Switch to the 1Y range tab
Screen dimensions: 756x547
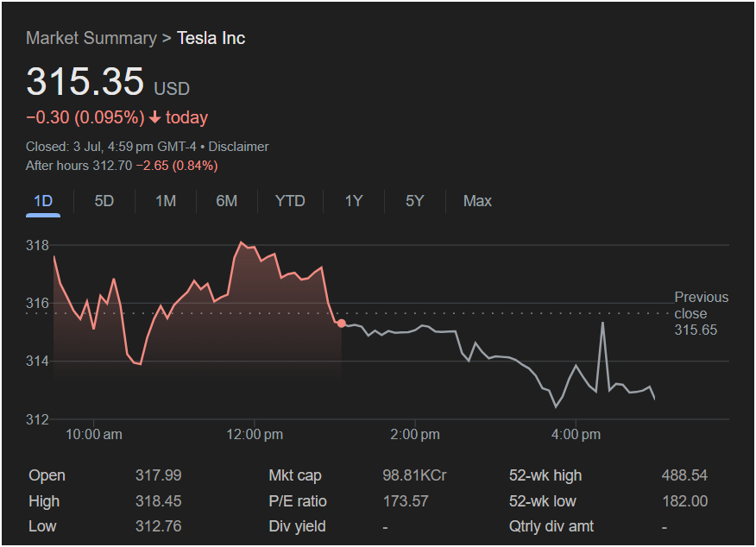coord(354,201)
